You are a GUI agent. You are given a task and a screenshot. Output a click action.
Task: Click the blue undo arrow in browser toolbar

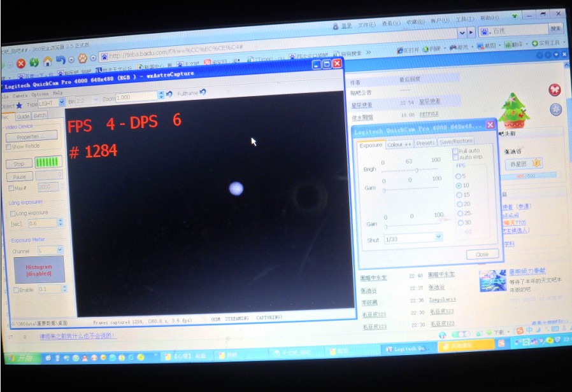[x=60, y=60]
